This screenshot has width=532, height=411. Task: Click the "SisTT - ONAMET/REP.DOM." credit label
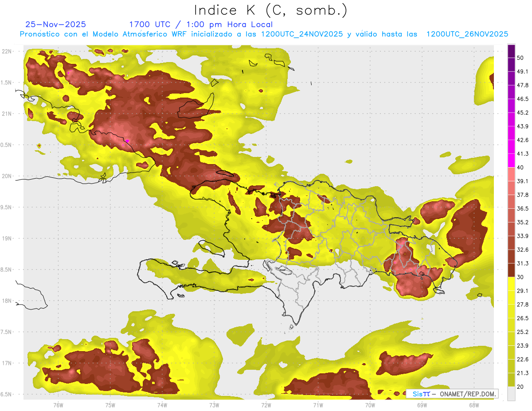(452, 394)
